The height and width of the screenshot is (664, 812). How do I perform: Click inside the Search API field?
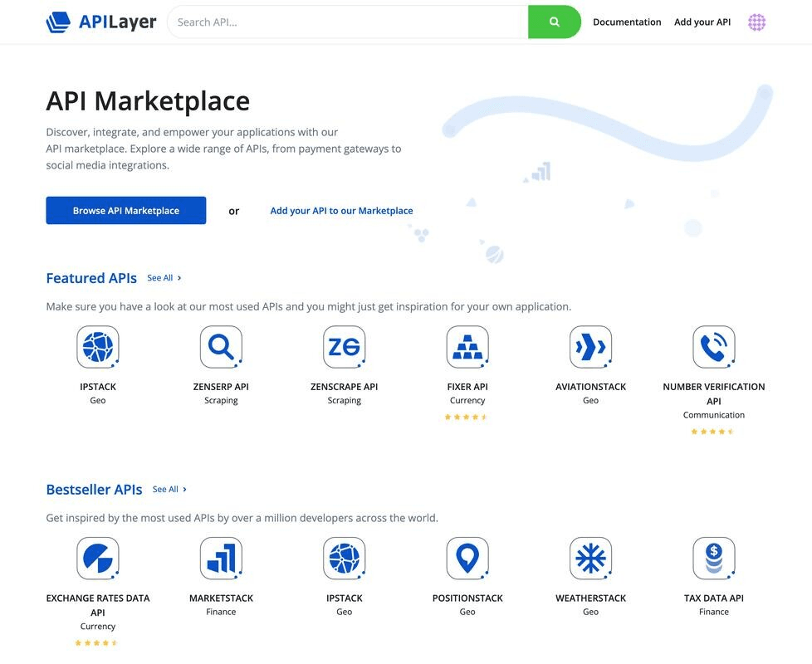(x=332, y=20)
